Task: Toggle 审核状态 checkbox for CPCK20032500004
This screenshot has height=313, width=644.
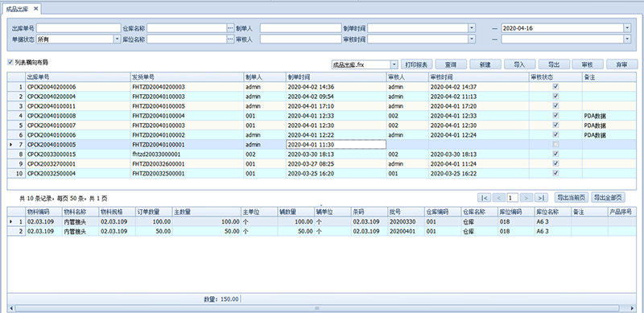Action: point(555,173)
